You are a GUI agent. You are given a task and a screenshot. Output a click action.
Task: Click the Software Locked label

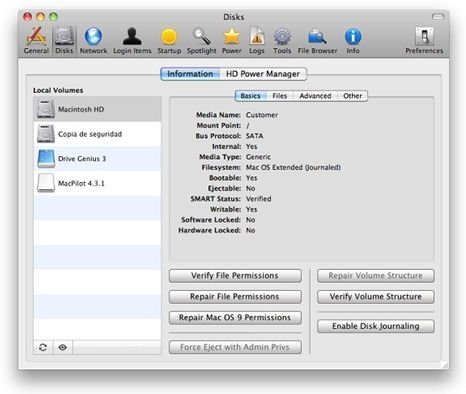point(211,220)
